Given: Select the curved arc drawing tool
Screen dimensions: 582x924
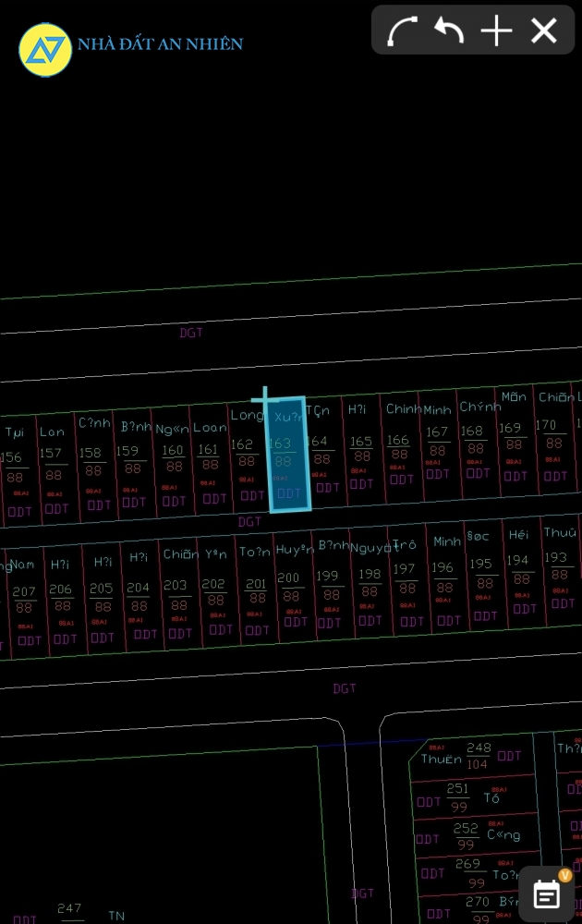Looking at the screenshot, I should point(403,30).
